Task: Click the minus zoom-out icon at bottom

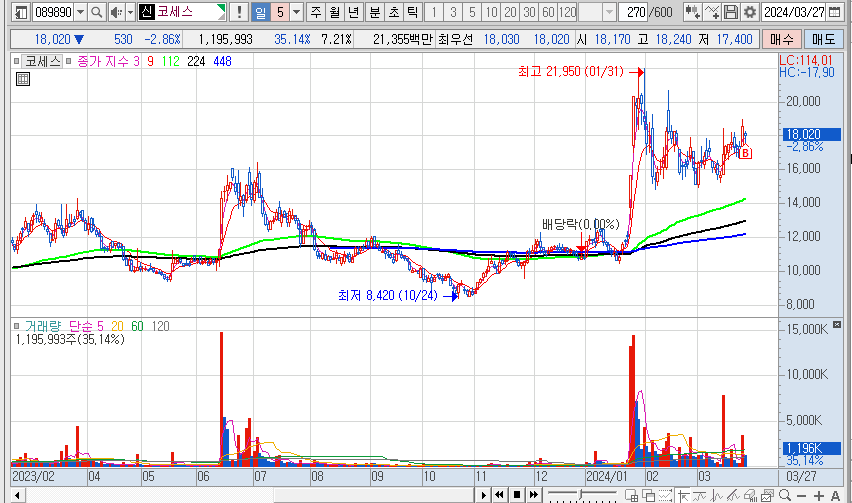Action: pos(801,495)
